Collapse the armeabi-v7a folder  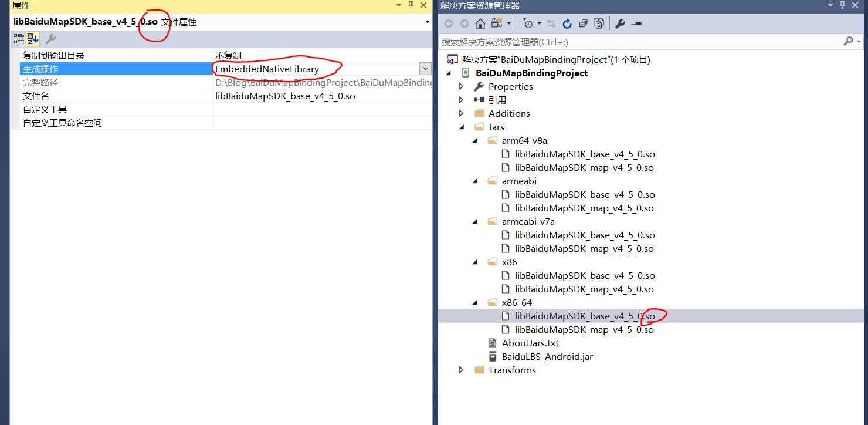click(475, 221)
